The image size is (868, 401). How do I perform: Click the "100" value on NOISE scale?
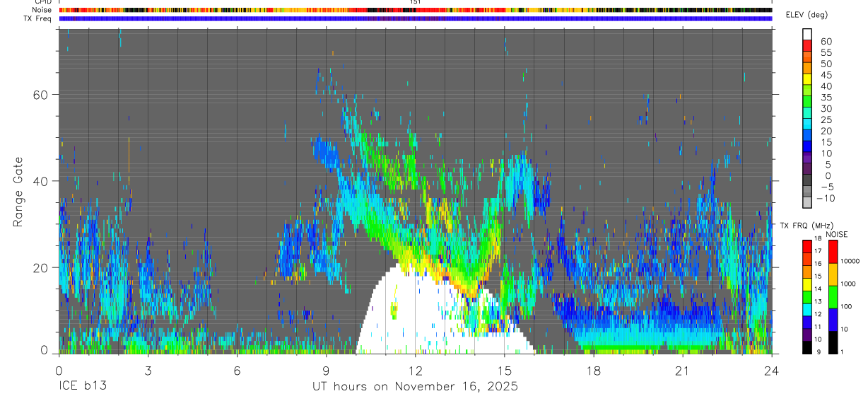846,306
